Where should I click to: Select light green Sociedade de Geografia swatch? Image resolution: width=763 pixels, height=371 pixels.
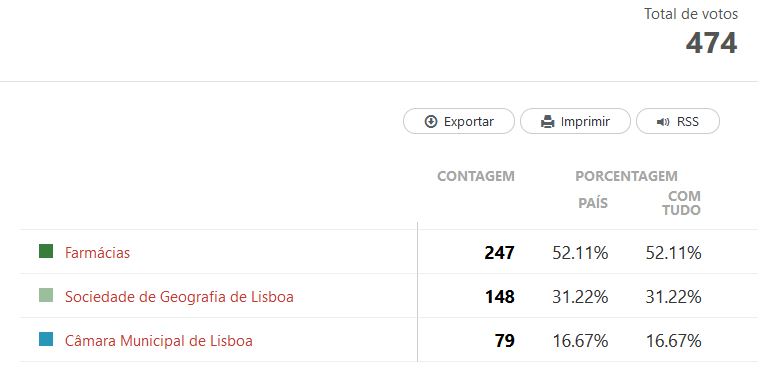46,295
